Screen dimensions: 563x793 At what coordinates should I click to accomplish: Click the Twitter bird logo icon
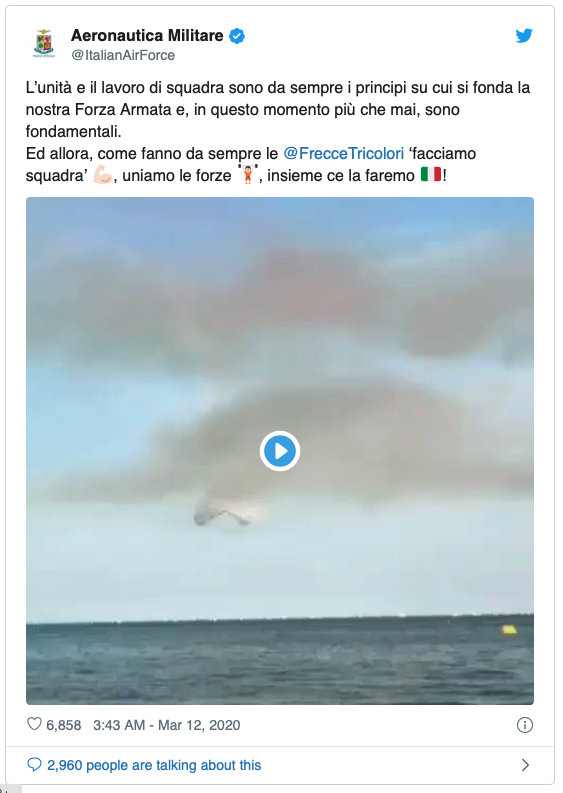coord(524,36)
